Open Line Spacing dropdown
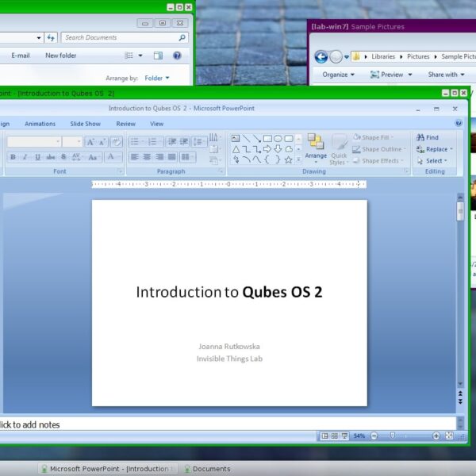 click(199, 142)
